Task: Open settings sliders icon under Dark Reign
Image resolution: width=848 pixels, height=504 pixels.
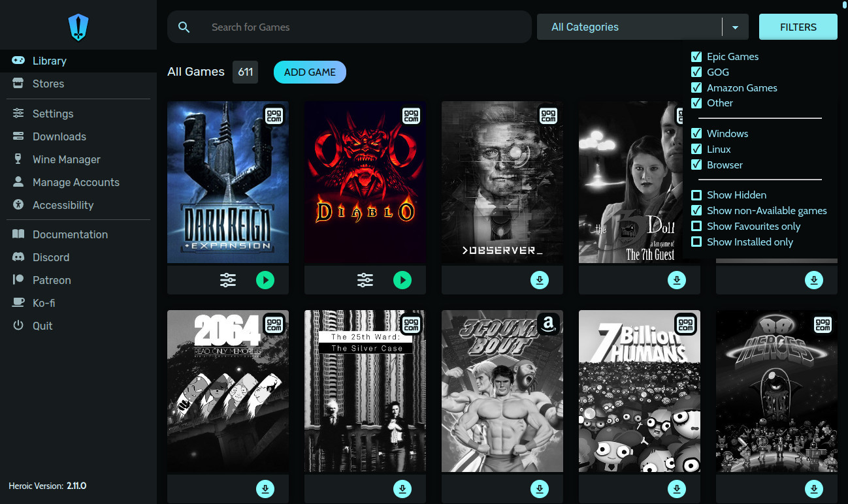Action: tap(228, 280)
